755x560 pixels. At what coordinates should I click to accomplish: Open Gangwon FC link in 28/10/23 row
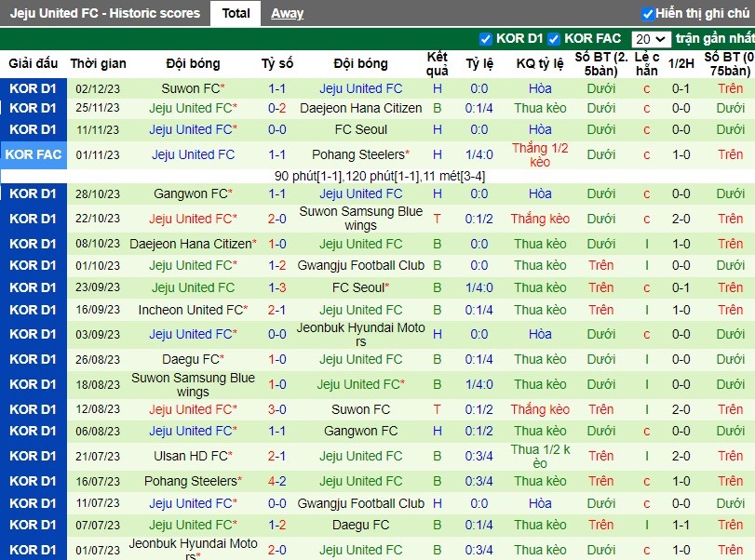191,193
